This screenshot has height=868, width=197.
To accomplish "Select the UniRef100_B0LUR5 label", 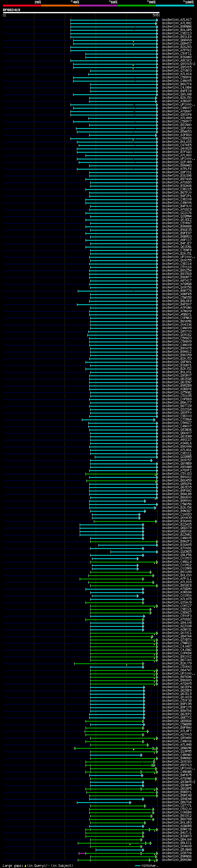I will [176, 30].
